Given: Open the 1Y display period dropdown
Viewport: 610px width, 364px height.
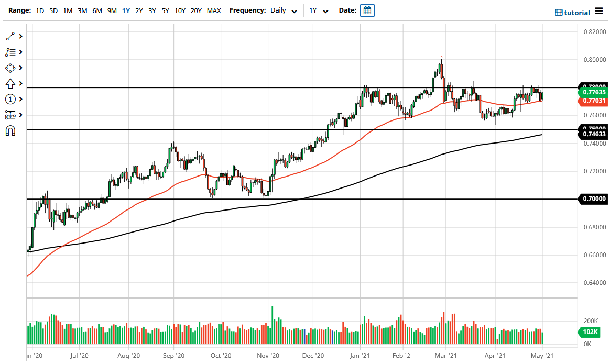Looking at the screenshot, I should point(318,10).
